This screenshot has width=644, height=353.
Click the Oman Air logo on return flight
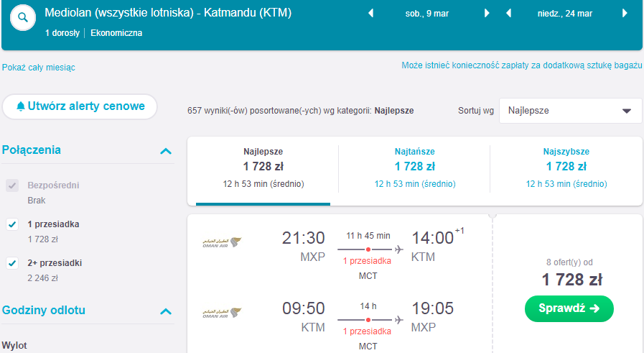[222, 313]
